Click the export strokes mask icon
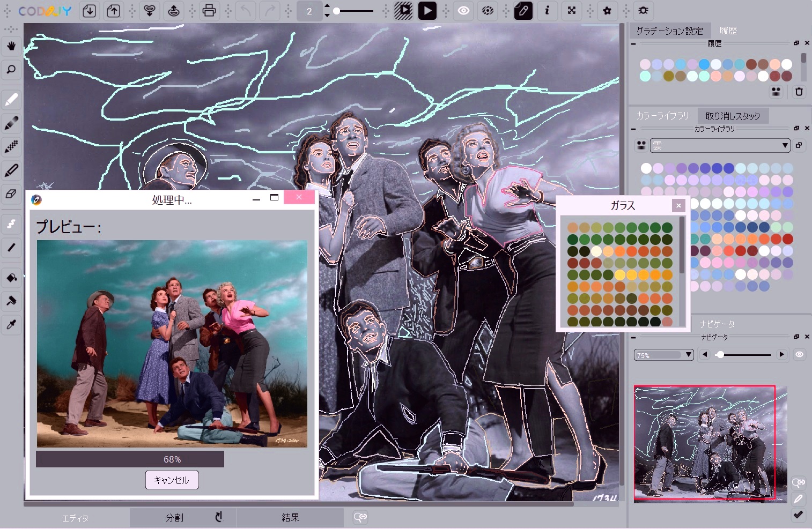812x529 pixels. (x=173, y=11)
